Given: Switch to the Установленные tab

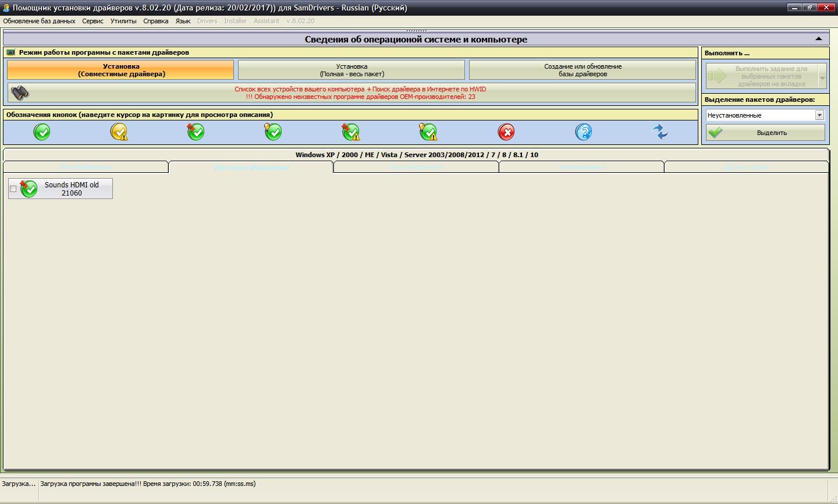Looking at the screenshot, I should coord(581,168).
